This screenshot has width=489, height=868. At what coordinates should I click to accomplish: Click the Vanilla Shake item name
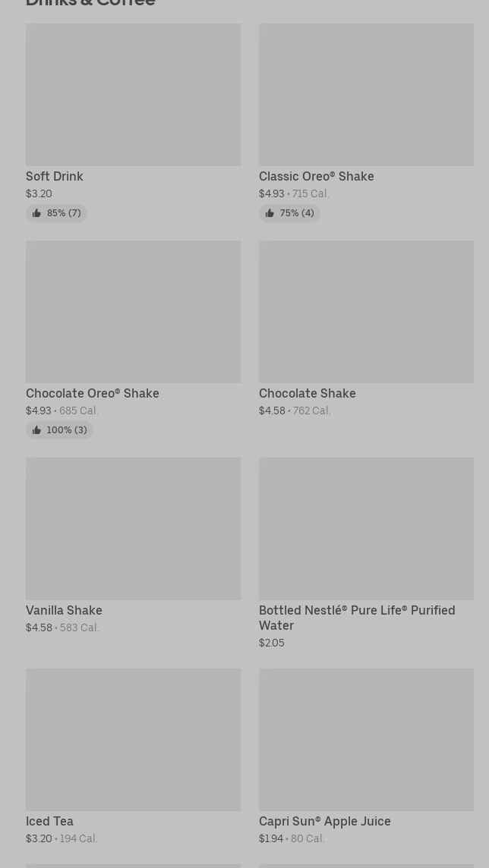(64, 610)
